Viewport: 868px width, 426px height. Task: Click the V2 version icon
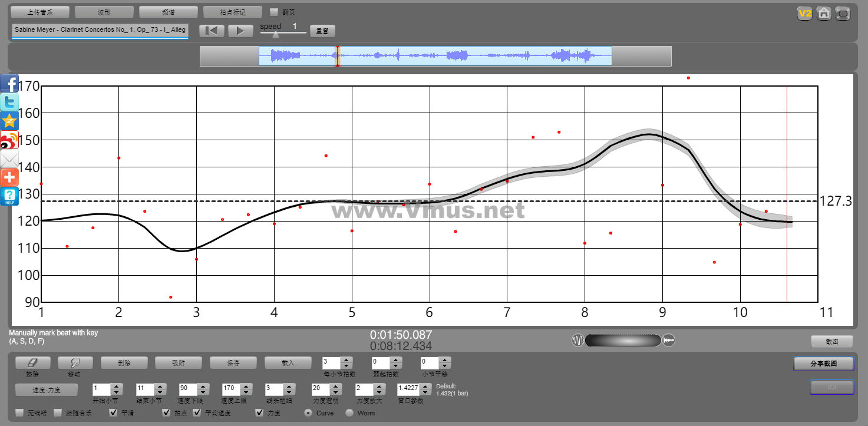[804, 13]
